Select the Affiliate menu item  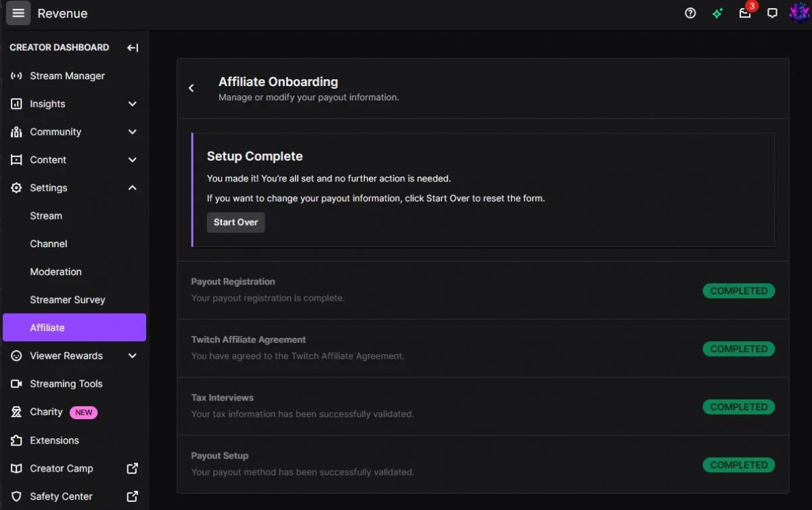pyautogui.click(x=74, y=327)
